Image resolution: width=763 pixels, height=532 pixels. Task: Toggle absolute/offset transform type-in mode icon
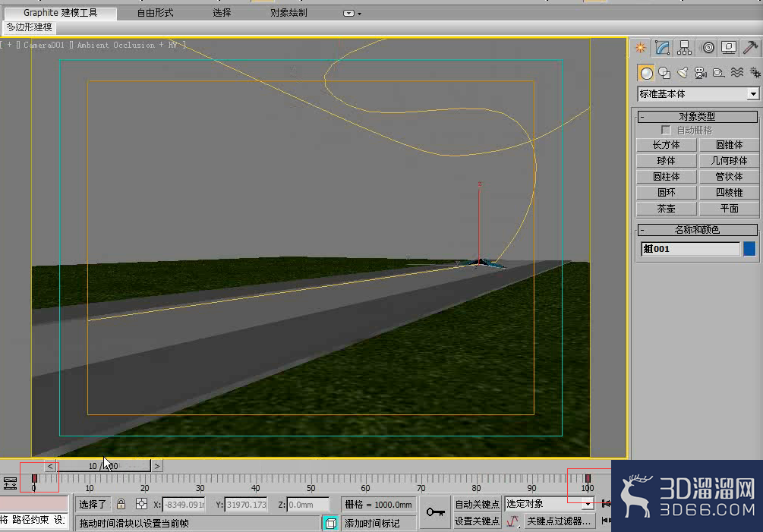141,504
